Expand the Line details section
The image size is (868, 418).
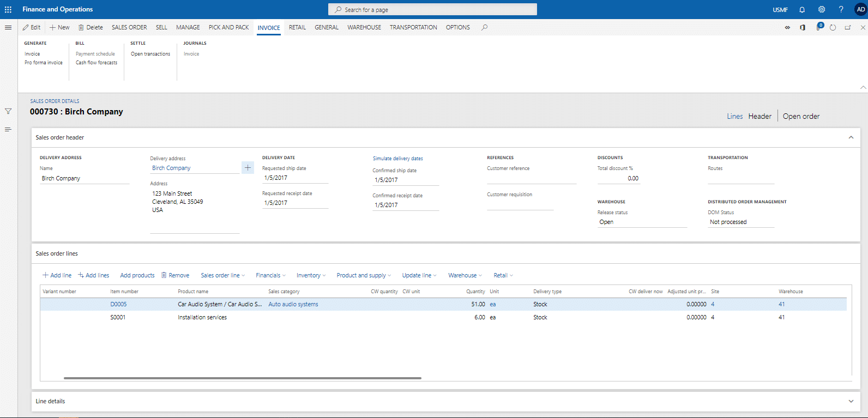pos(851,401)
